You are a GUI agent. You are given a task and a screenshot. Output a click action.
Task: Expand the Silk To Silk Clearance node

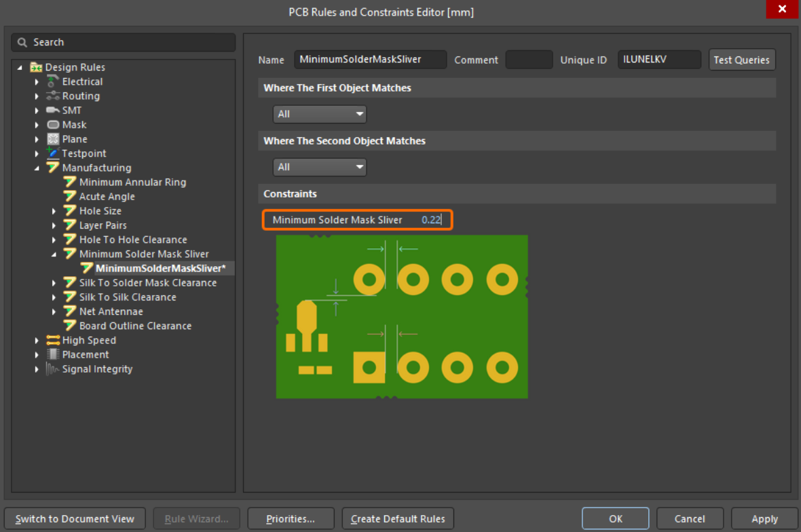pos(54,298)
